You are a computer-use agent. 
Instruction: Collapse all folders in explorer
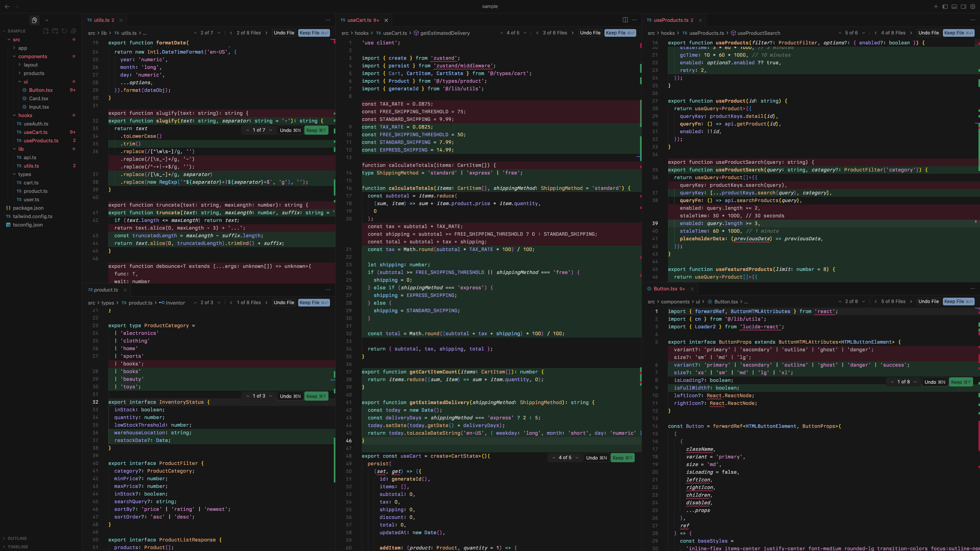[x=73, y=31]
